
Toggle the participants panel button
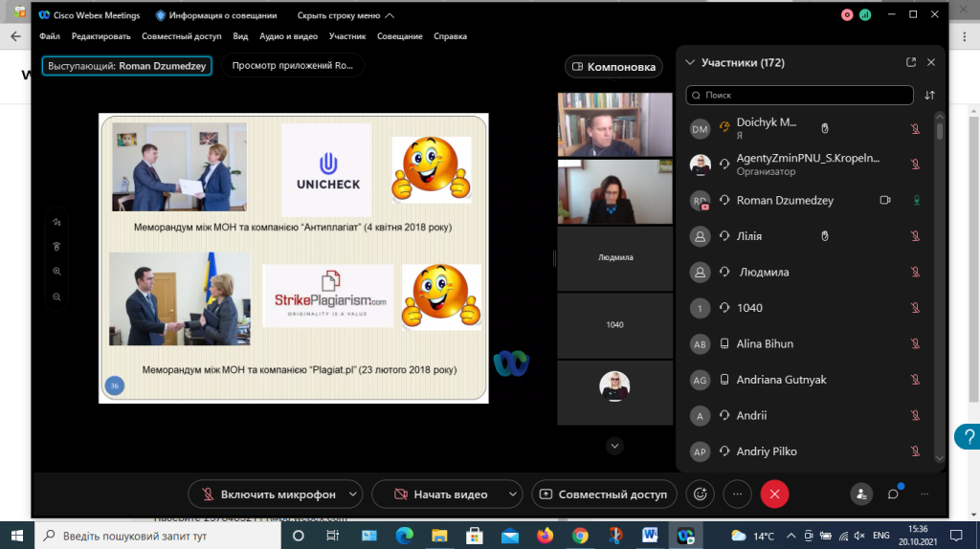coord(862,494)
